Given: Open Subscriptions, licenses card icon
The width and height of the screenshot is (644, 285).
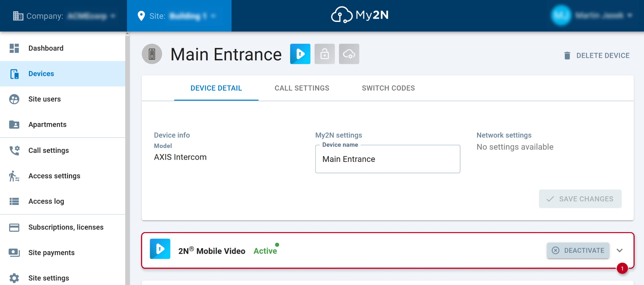Looking at the screenshot, I should pos(14,227).
